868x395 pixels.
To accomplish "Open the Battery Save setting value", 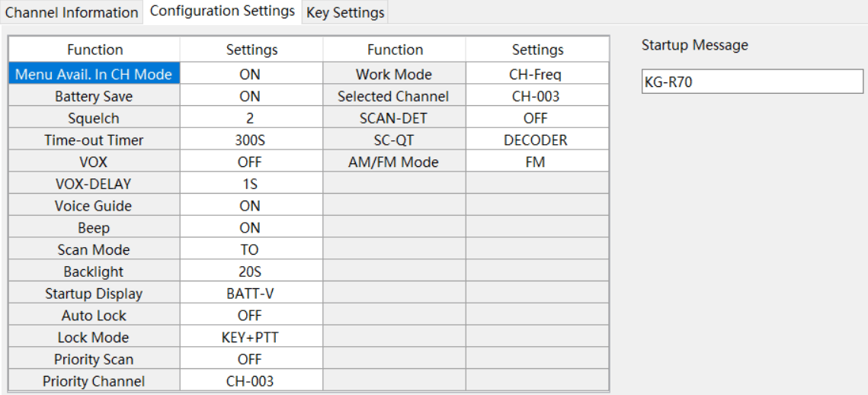I will [251, 96].
